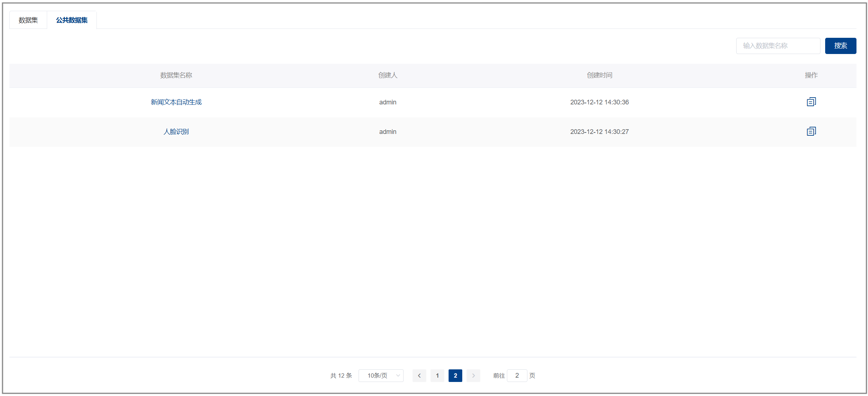Click the 2023-12-12 14:30:36 timestamp cell
The height and width of the screenshot is (396, 868).
pyautogui.click(x=599, y=102)
